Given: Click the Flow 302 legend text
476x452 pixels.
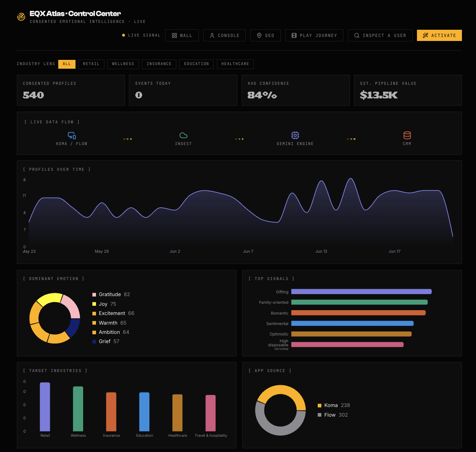Looking at the screenshot, I should [x=336, y=415].
